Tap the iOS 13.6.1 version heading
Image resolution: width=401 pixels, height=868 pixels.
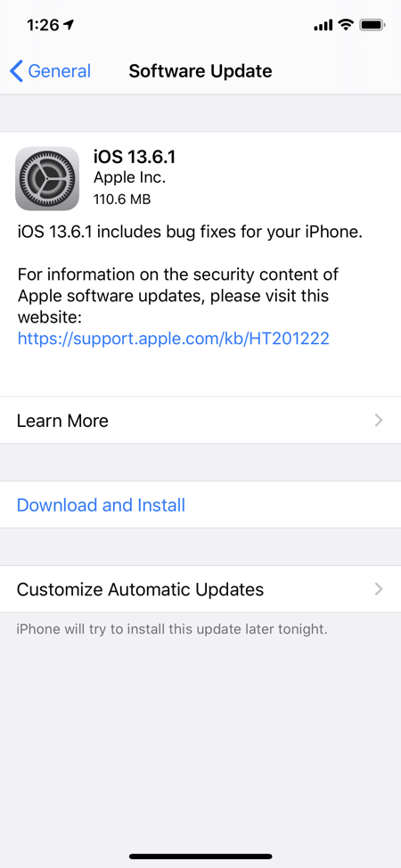(135, 157)
